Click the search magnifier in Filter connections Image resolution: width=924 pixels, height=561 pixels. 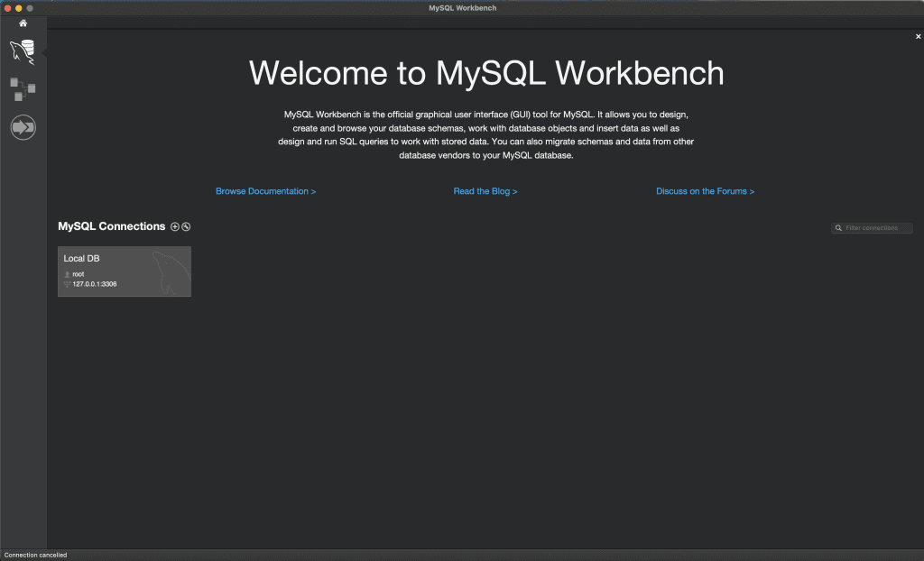pos(838,228)
